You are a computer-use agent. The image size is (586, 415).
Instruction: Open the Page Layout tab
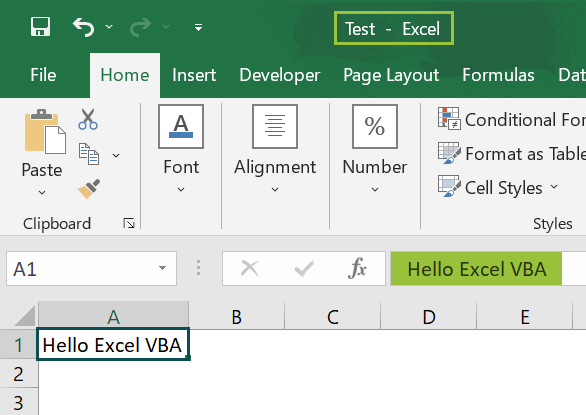point(391,75)
